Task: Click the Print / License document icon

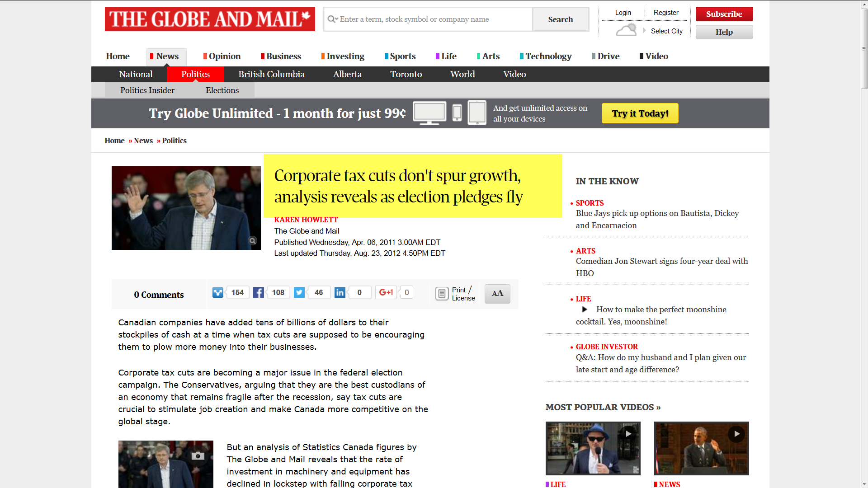Action: coord(442,294)
